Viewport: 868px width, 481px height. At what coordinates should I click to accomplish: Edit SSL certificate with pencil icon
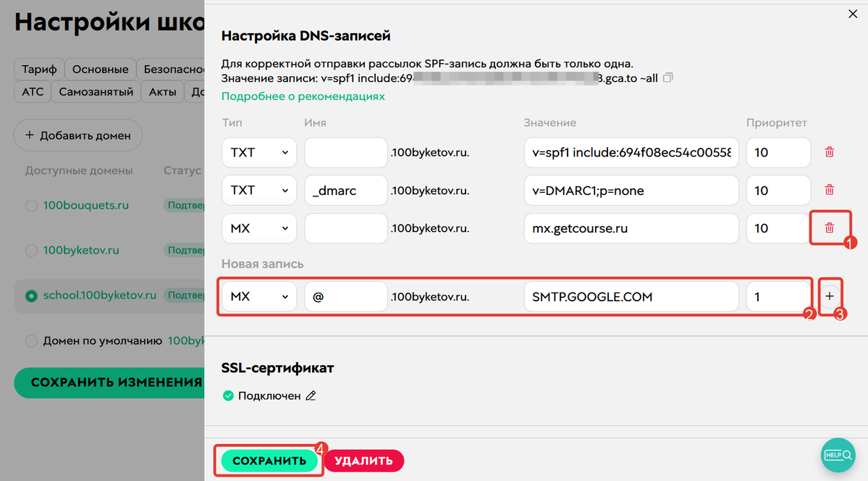[311, 396]
